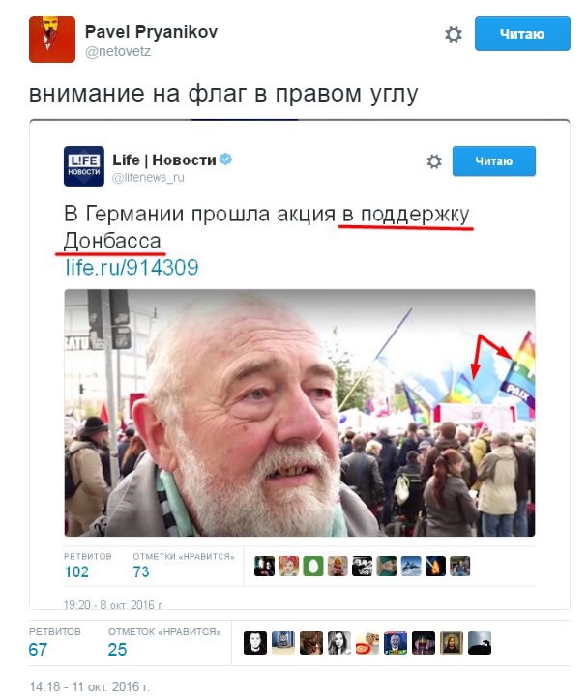The width and height of the screenshot is (588, 700).
Task: Click the Читаю button in the quoted tweet
Action: point(494,161)
